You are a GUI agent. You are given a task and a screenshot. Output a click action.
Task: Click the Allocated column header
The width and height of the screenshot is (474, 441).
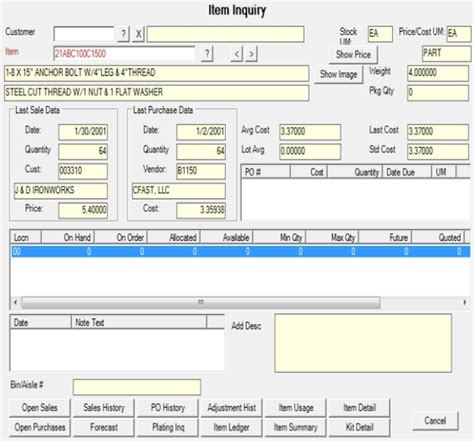coord(174,237)
